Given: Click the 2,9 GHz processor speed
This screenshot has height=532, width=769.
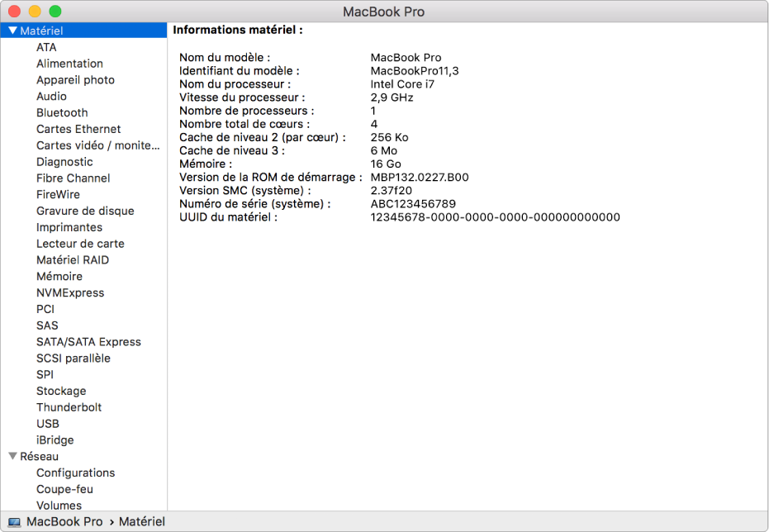Looking at the screenshot, I should tap(392, 97).
